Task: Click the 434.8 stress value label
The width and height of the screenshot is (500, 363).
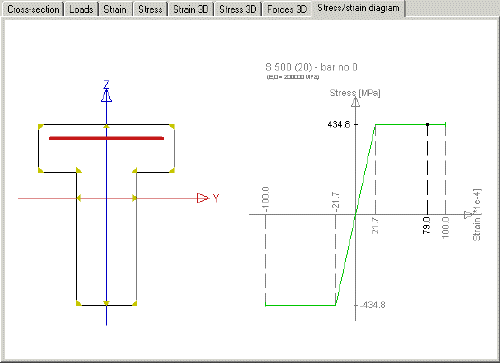Action: click(339, 125)
